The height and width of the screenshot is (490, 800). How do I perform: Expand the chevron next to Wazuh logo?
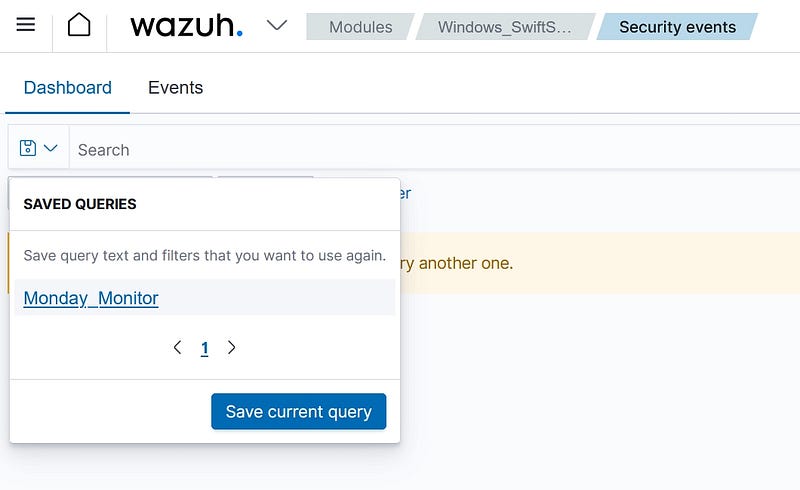pyautogui.click(x=277, y=25)
